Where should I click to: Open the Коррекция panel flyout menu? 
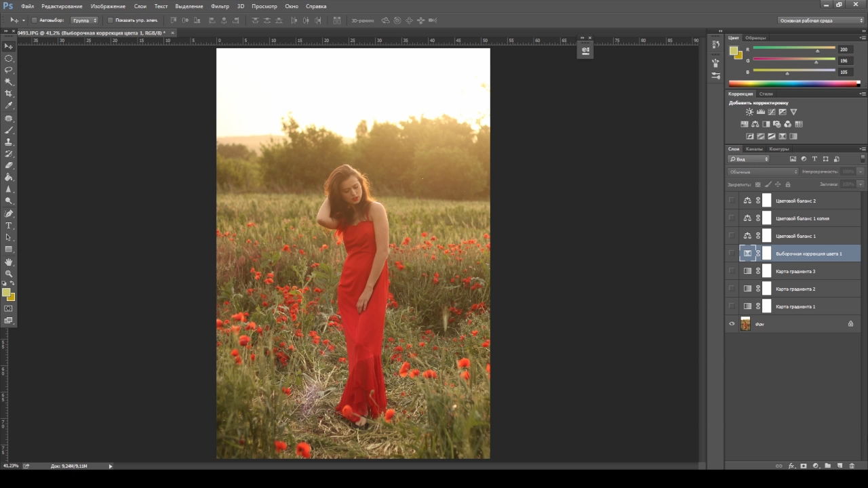863,94
